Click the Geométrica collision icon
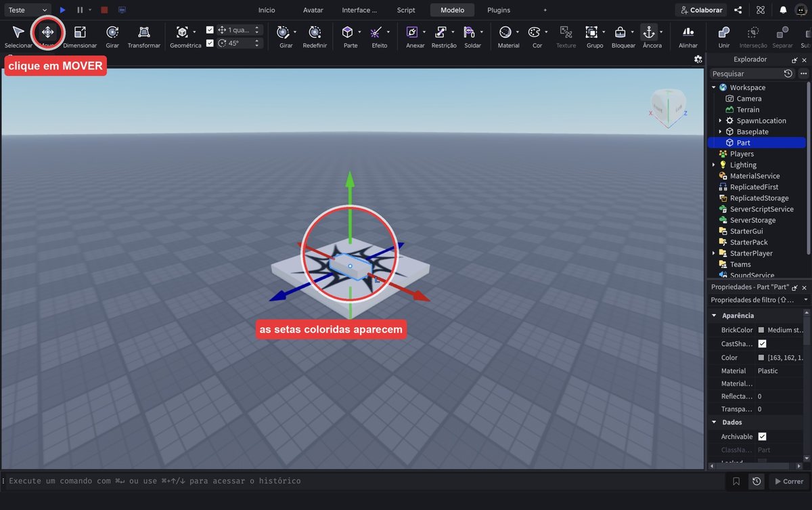This screenshot has width=812, height=510. pyautogui.click(x=182, y=32)
